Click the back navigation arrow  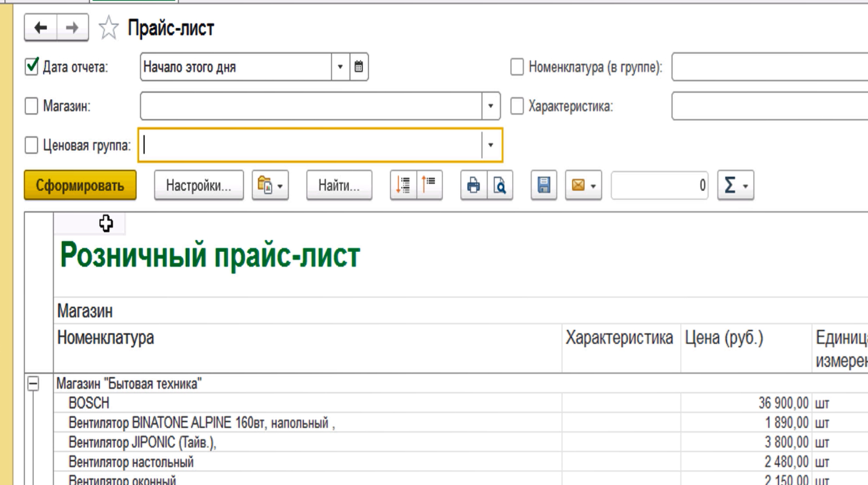pyautogui.click(x=40, y=28)
